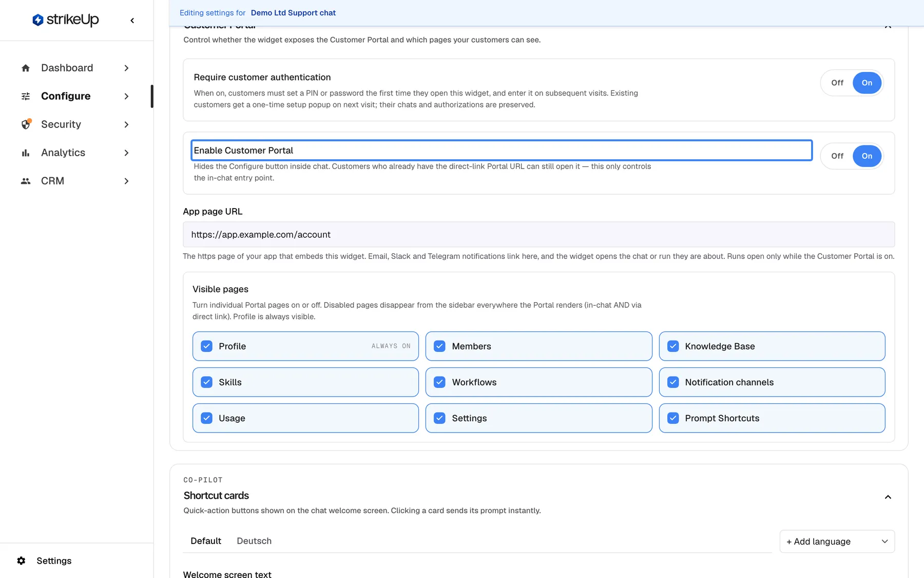Expand the CRM submenu chevron

point(126,181)
